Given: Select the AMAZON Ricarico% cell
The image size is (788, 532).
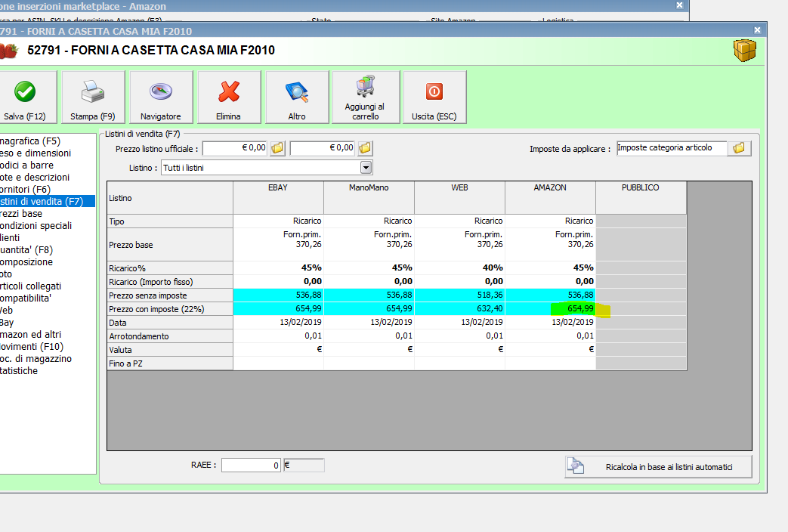Looking at the screenshot, I should click(x=550, y=268).
